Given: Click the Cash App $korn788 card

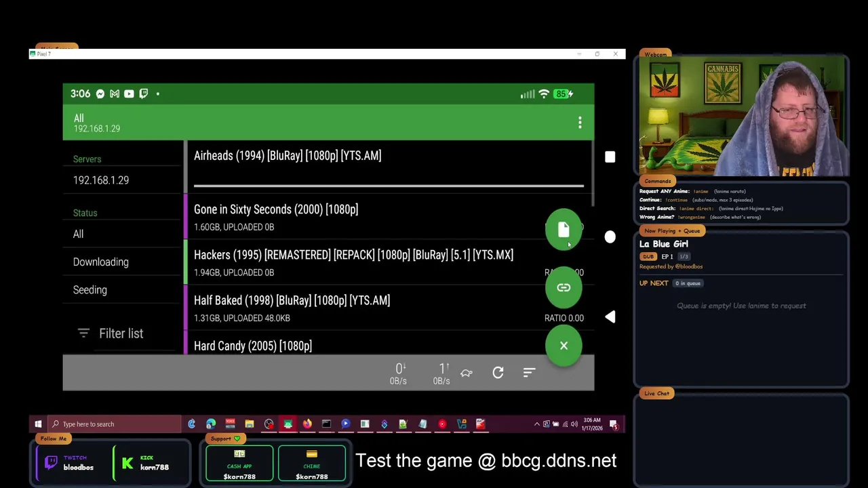Looking at the screenshot, I should coord(239,464).
